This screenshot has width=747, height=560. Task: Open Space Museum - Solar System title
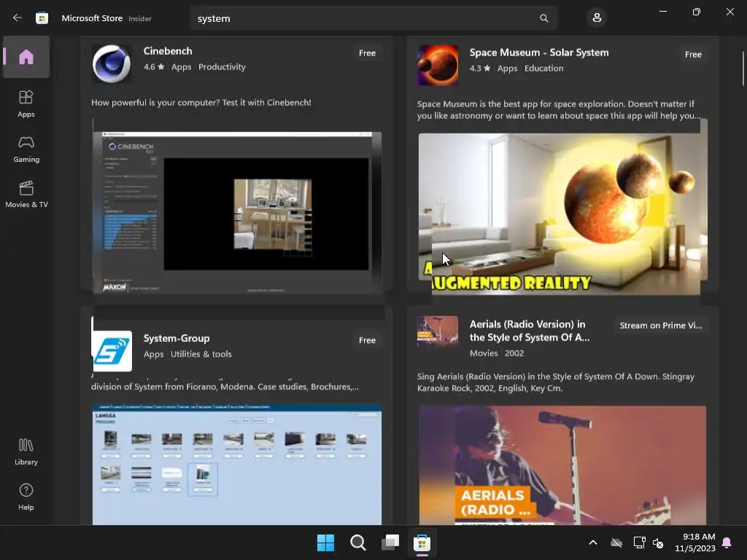(x=539, y=52)
